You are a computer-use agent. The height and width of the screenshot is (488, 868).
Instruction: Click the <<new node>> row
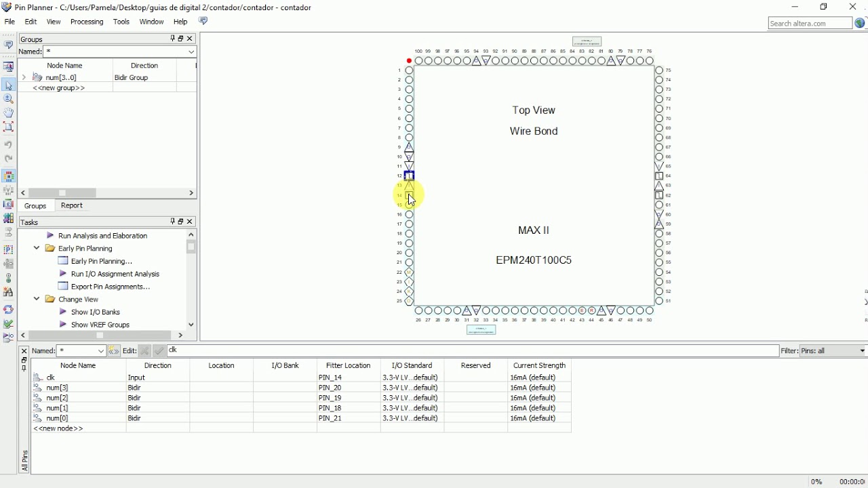coord(302,428)
